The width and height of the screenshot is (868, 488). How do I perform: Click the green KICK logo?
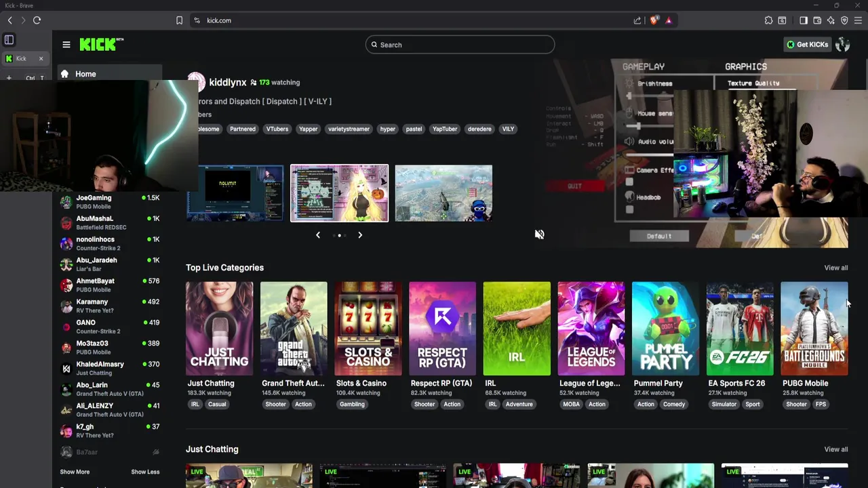101,44
